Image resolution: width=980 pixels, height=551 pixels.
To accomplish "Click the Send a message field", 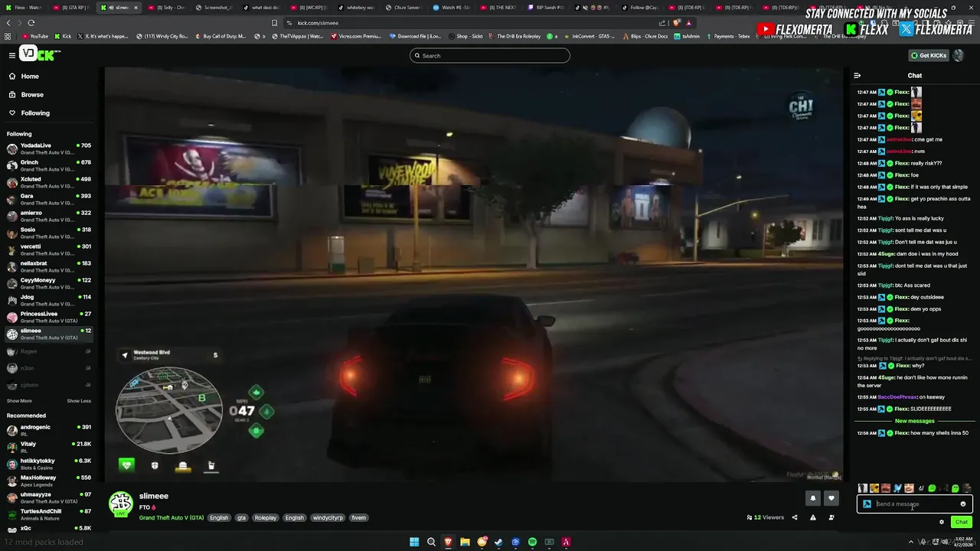I will 915,504.
